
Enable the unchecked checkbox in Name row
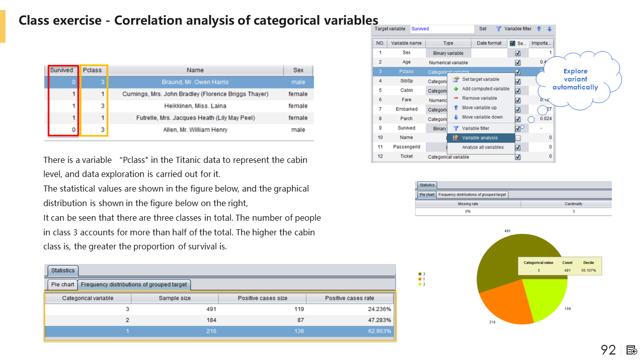click(x=518, y=138)
